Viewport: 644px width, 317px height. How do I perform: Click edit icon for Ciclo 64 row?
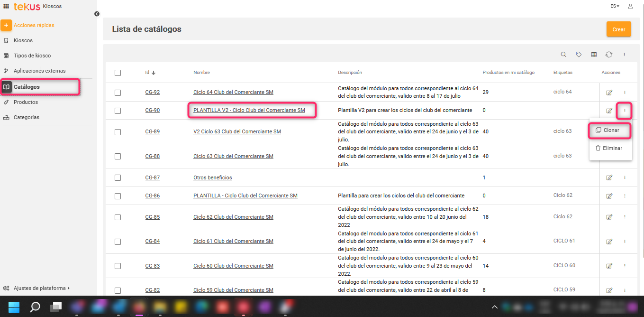pos(609,92)
